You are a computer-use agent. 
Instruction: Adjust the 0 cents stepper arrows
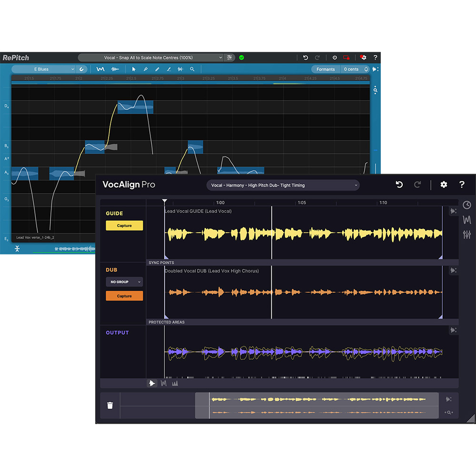[366, 69]
